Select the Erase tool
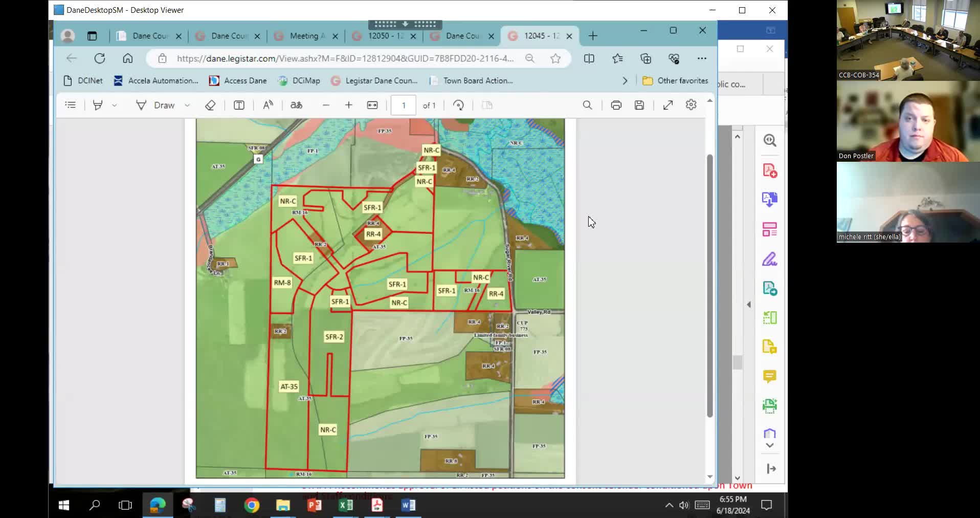Viewport: 980px width, 518px height. [210, 105]
